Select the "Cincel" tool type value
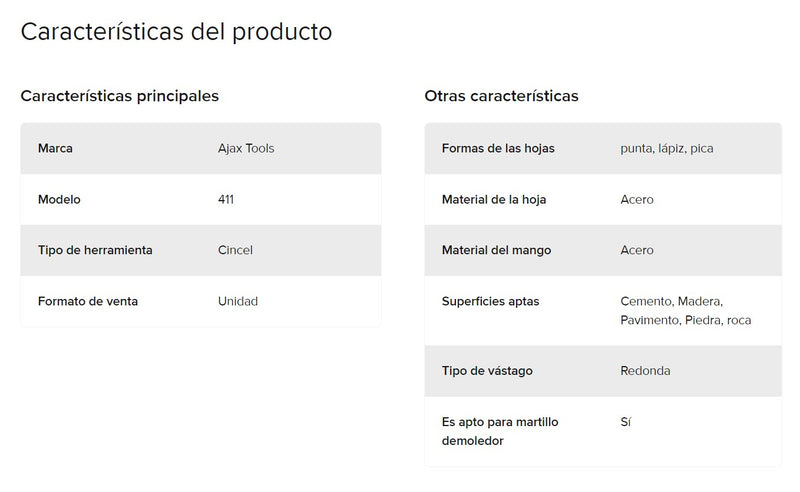The height and width of the screenshot is (492, 800). click(235, 250)
